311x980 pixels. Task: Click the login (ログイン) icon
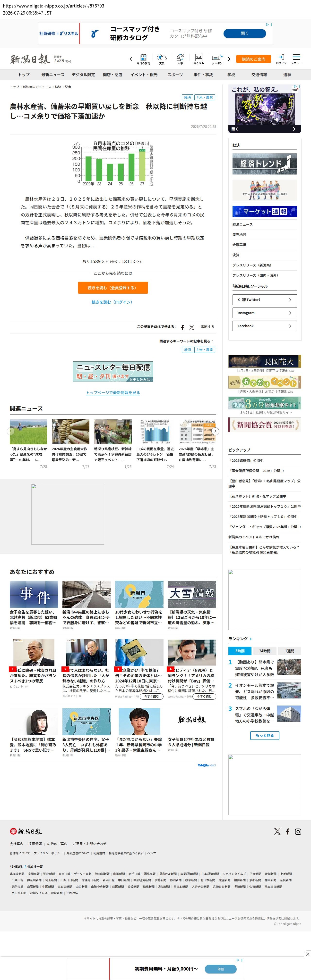tap(281, 59)
